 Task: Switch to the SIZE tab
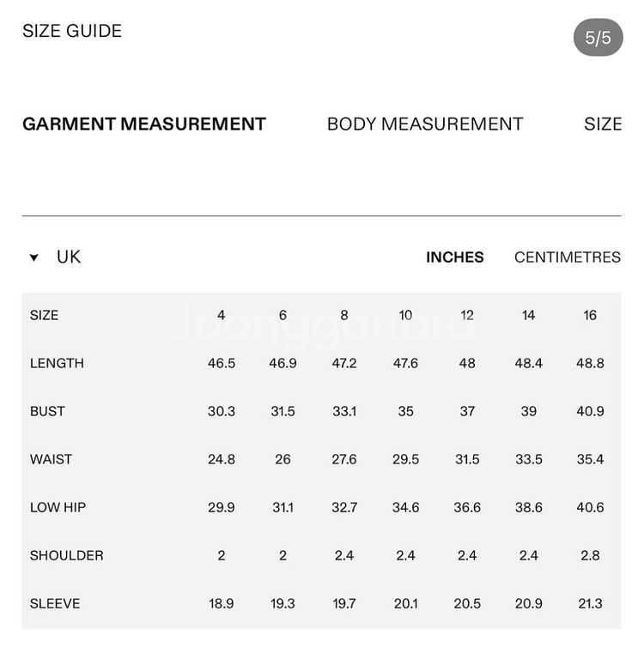click(603, 124)
